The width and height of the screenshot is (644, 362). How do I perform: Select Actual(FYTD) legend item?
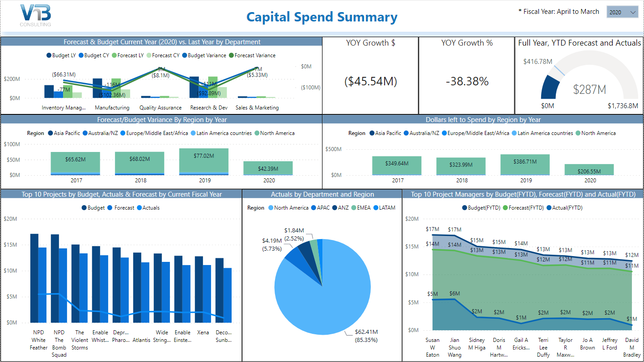pos(564,208)
